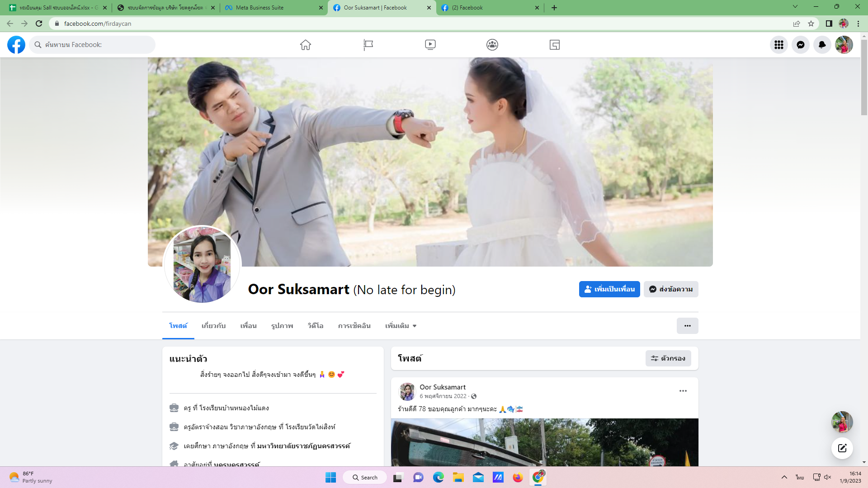Open the Facebook Home icon
Screen dimensions: 868x488
point(306,45)
